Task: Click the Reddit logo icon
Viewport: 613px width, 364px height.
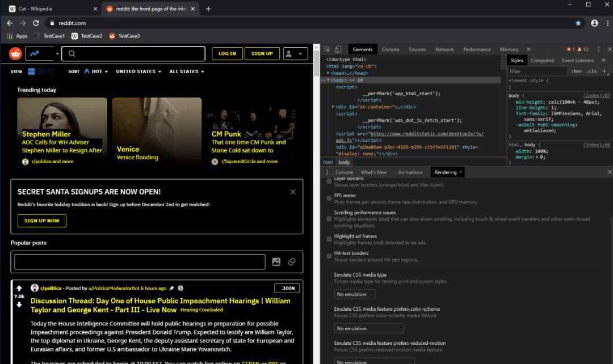Action: [x=16, y=53]
